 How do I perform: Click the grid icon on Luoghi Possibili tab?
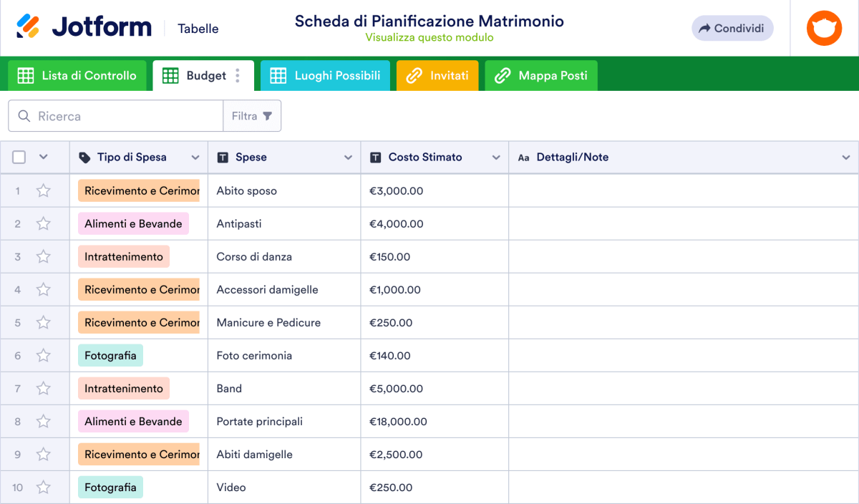pyautogui.click(x=278, y=75)
